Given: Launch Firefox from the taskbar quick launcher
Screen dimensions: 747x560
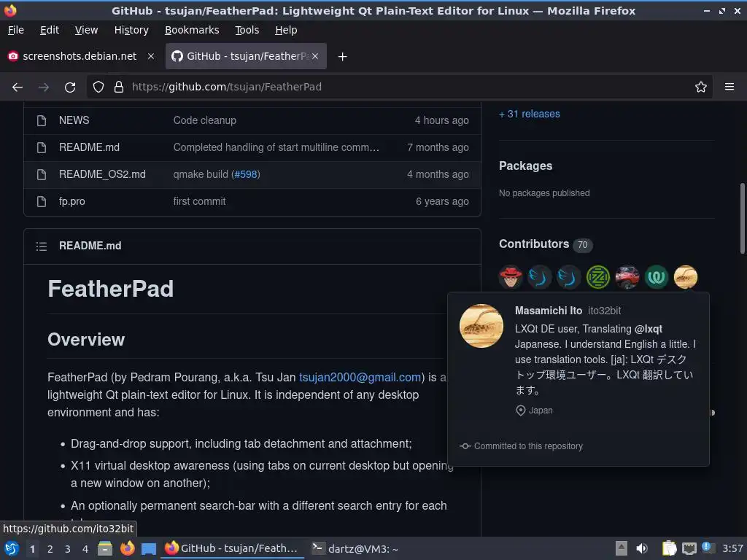Looking at the screenshot, I should click(127, 548).
